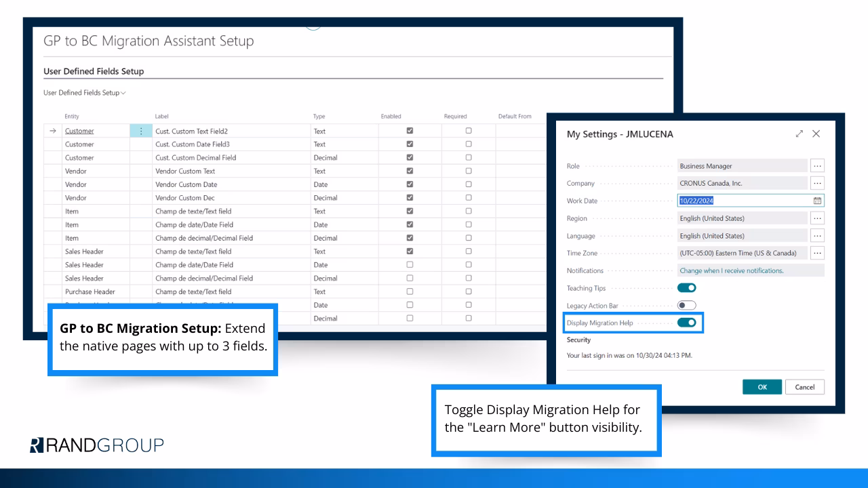Open the Role lookup ellipsis button

coord(817,166)
